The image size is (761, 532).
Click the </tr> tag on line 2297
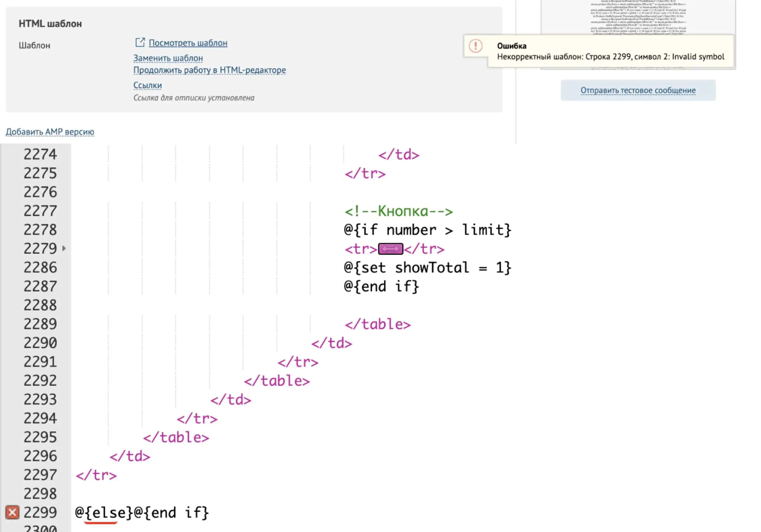(x=96, y=475)
